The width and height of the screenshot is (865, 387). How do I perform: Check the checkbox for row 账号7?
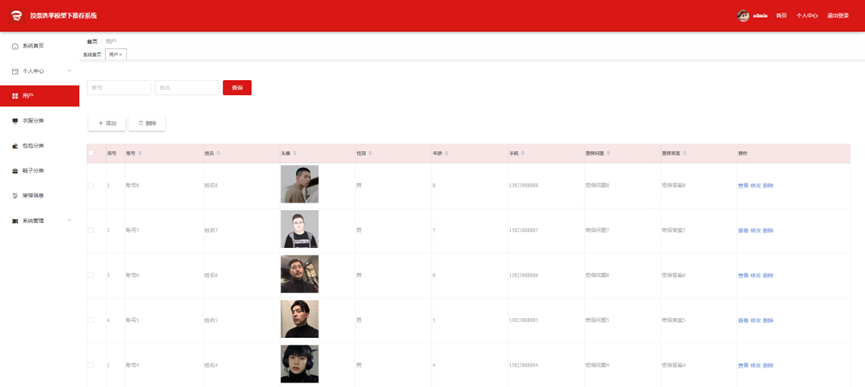(91, 230)
